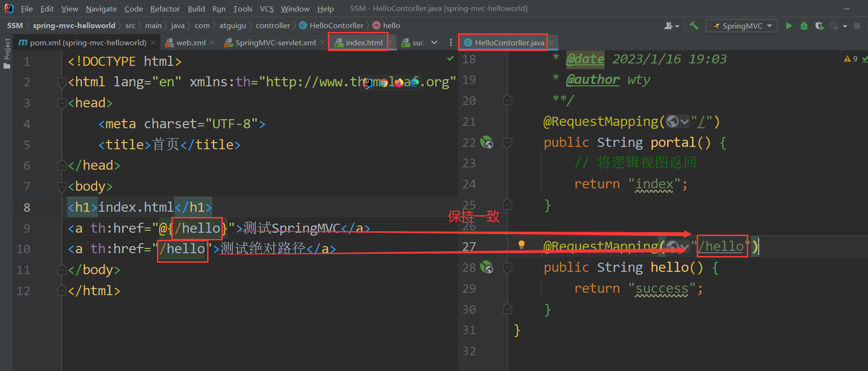
Task: Open the Edit menu
Action: pyautogui.click(x=47, y=9)
